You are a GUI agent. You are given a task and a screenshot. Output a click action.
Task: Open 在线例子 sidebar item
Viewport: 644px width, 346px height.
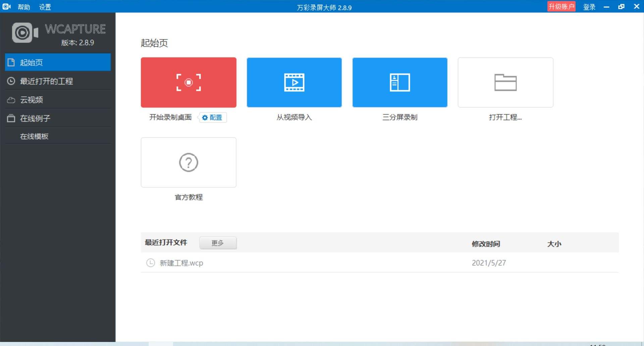tap(58, 118)
